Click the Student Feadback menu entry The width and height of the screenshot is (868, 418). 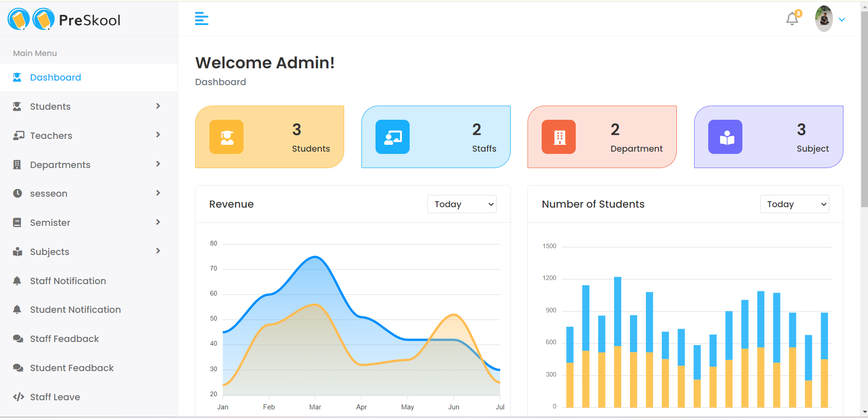pos(71,367)
